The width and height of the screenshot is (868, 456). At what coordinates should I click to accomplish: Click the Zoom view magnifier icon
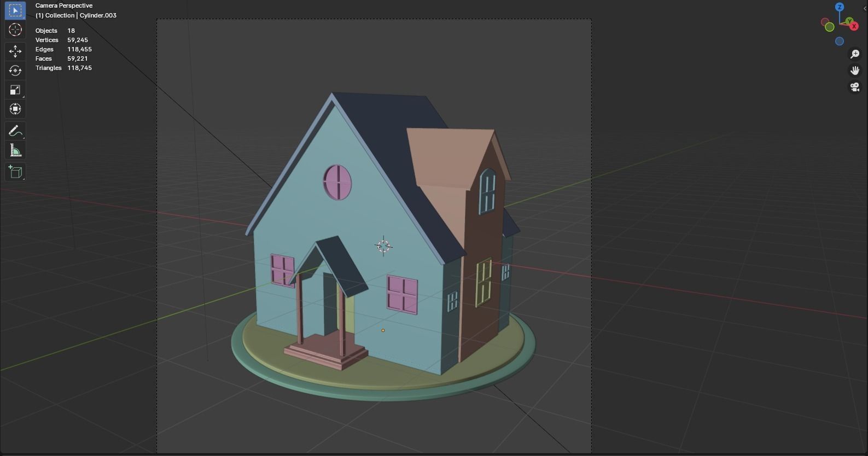855,54
